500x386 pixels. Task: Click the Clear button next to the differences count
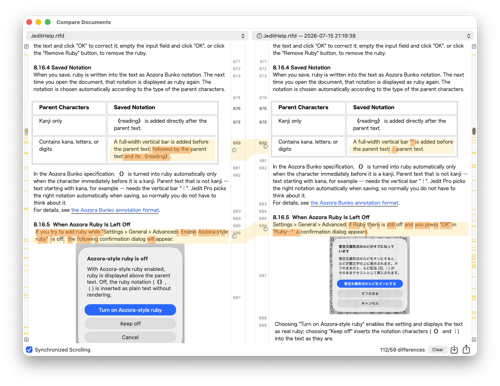coord(437,350)
